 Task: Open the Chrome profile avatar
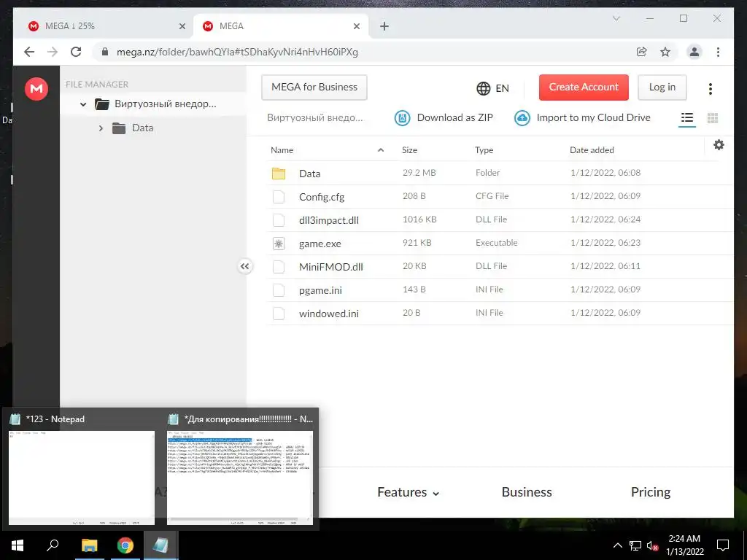click(x=694, y=52)
